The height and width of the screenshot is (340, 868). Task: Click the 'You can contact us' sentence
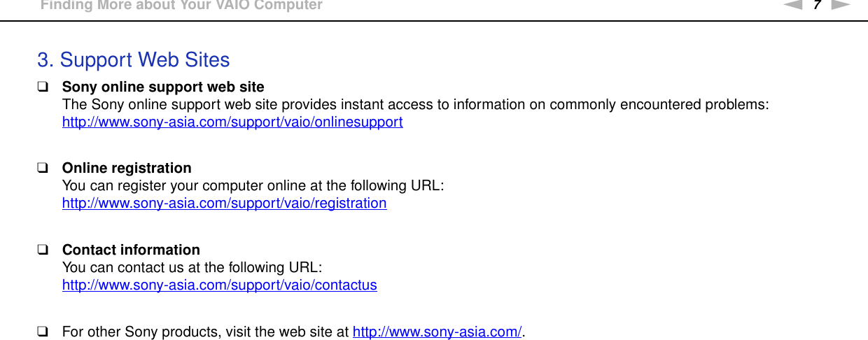tap(192, 268)
